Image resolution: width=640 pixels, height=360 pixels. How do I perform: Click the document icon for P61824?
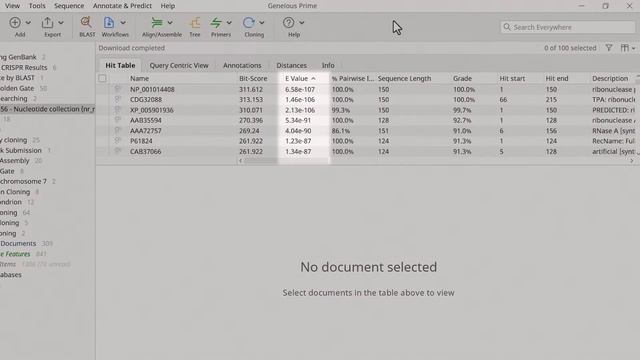pos(118,140)
